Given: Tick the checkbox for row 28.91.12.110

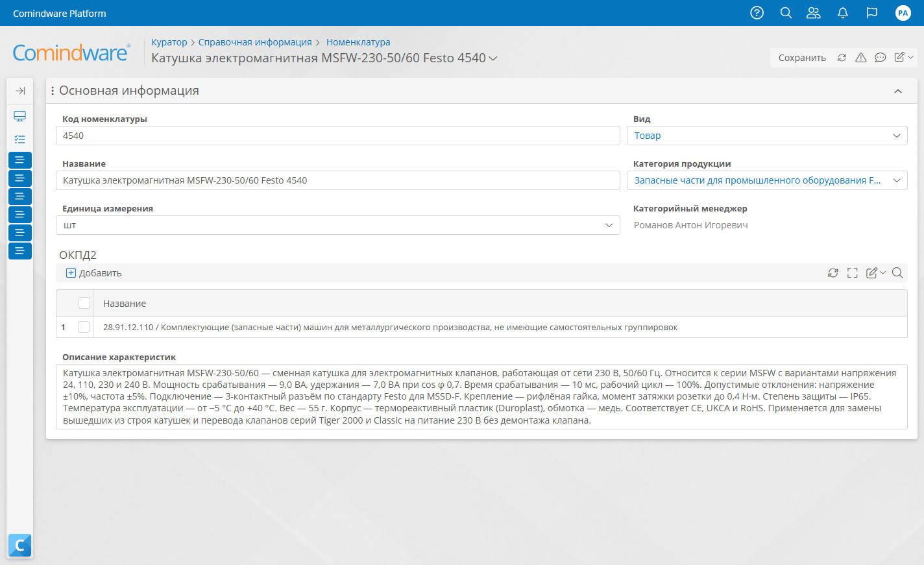Looking at the screenshot, I should 84,327.
